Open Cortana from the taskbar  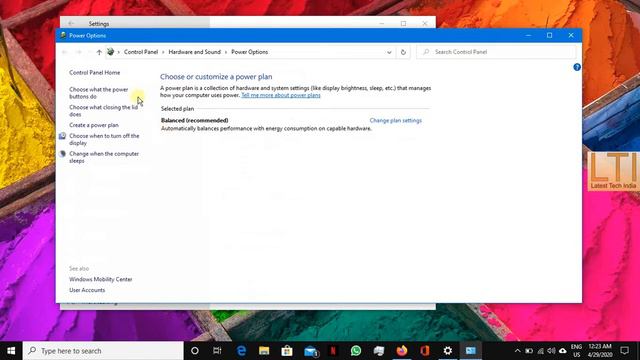195,351
